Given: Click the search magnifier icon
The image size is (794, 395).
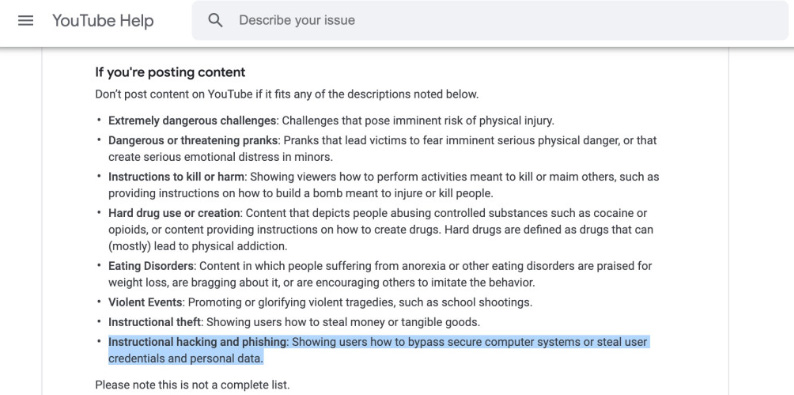Looking at the screenshot, I should (215, 20).
